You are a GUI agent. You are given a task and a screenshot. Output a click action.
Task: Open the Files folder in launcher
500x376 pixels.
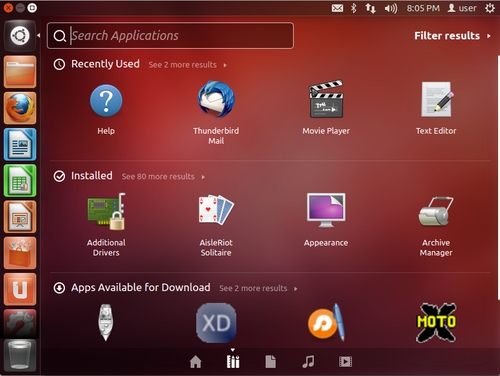click(x=20, y=72)
